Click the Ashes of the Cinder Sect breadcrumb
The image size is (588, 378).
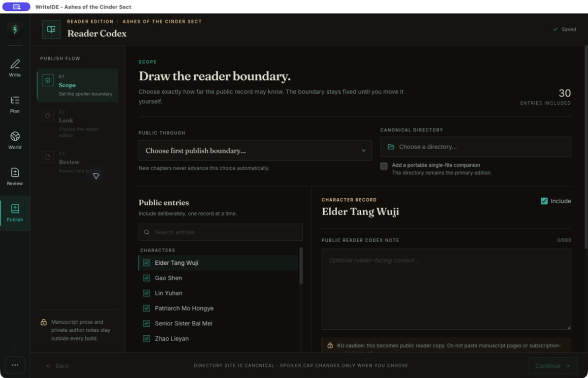162,21
